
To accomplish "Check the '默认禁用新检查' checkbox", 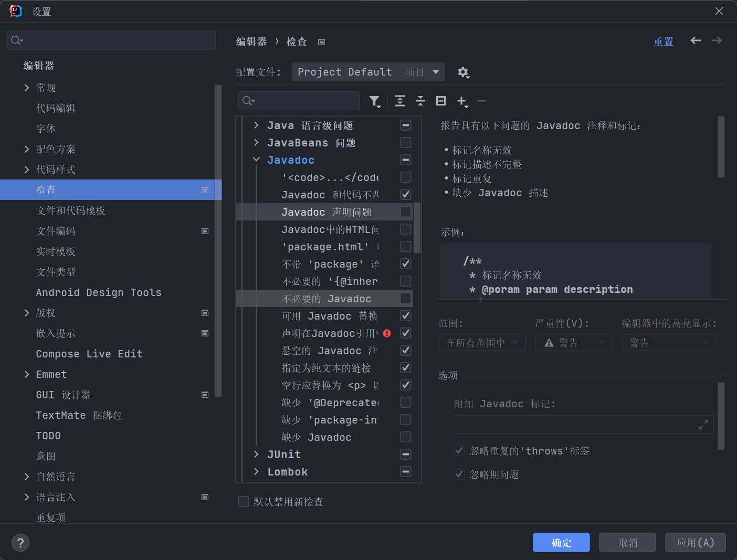I will coord(244,502).
